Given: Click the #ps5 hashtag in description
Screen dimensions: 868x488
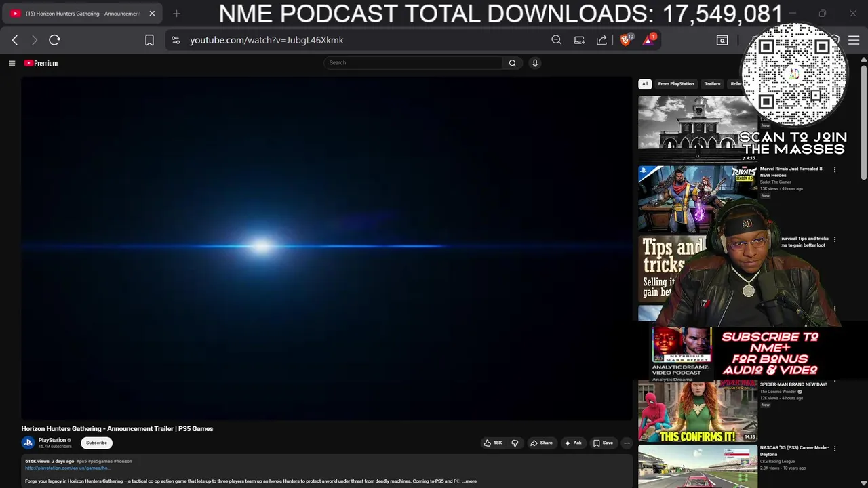Looking at the screenshot, I should click(81, 461).
